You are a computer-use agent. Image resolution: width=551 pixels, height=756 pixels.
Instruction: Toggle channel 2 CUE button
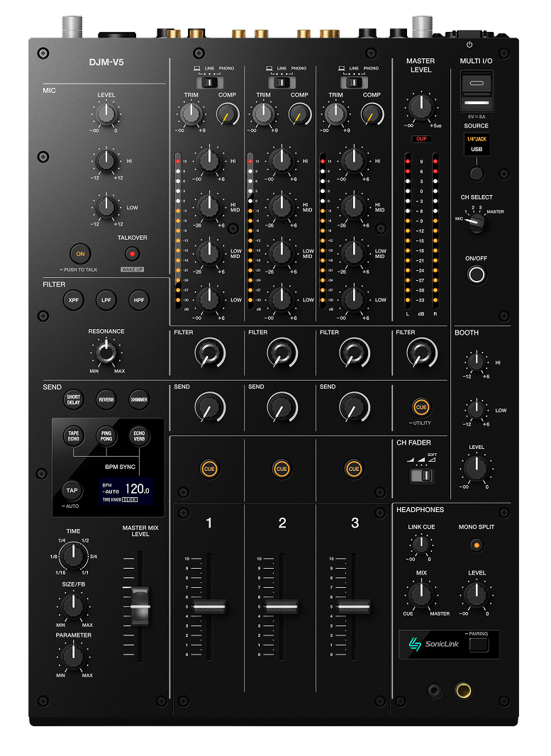click(x=282, y=469)
